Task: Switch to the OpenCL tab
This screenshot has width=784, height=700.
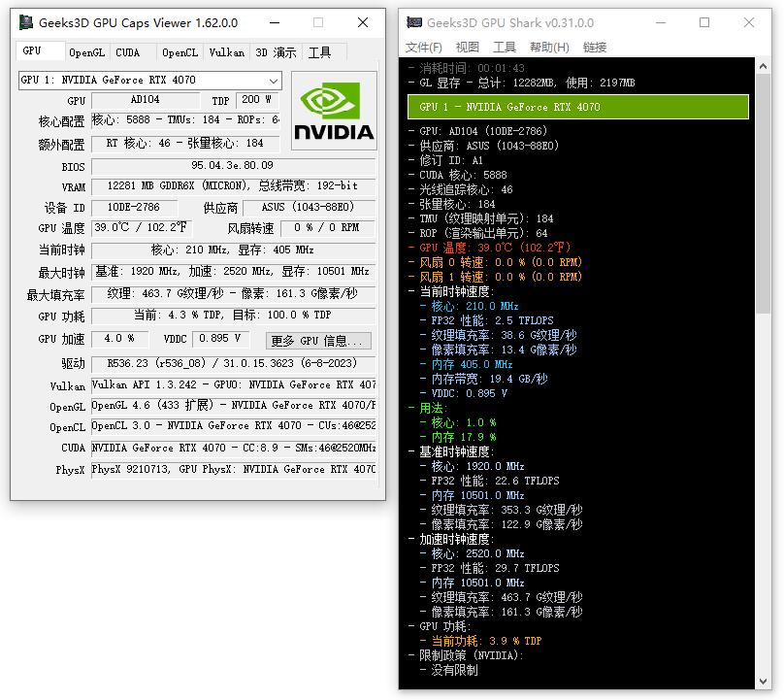Action: click(180, 52)
